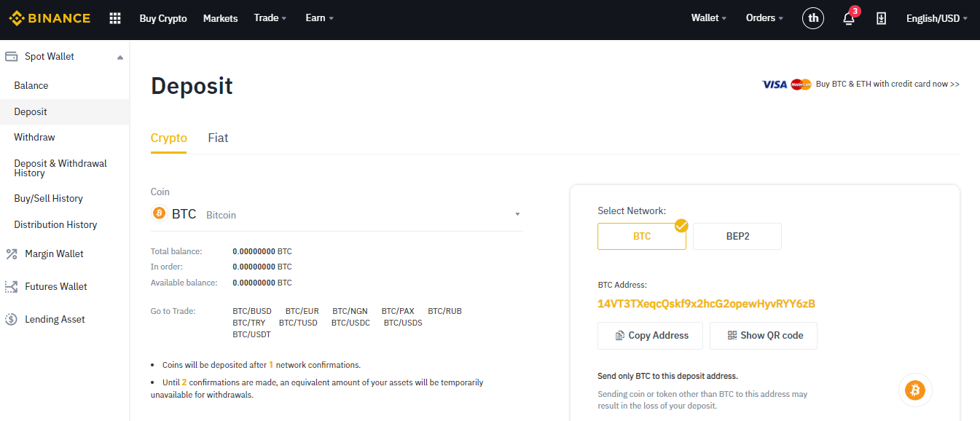Open the apps grid menu
The height and width of the screenshot is (421, 980).
click(115, 18)
